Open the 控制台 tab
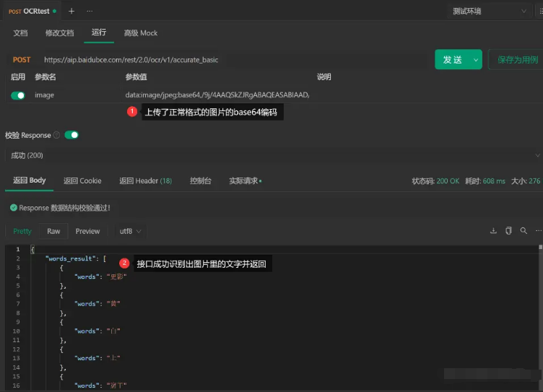This screenshot has width=543, height=392. coord(201,180)
